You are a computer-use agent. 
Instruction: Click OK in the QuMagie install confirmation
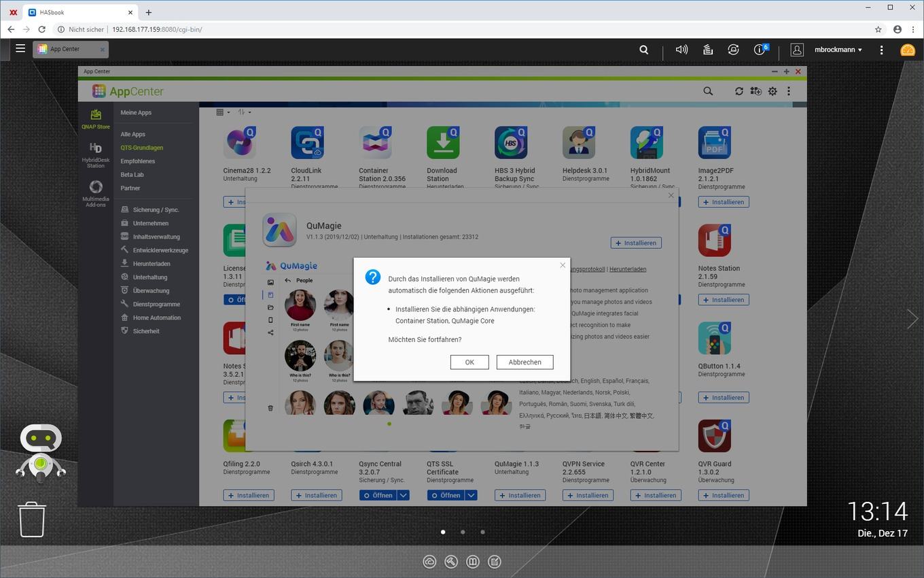[x=469, y=362]
